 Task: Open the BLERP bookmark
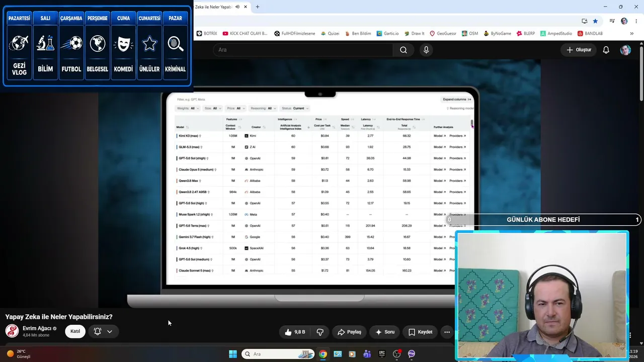tap(525, 34)
